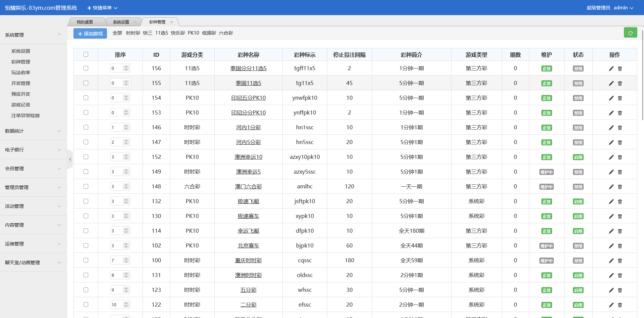This screenshot has width=644, height=318.
Task: Toggle the 启用 status badge for 极速飞艇
Action: click(578, 201)
